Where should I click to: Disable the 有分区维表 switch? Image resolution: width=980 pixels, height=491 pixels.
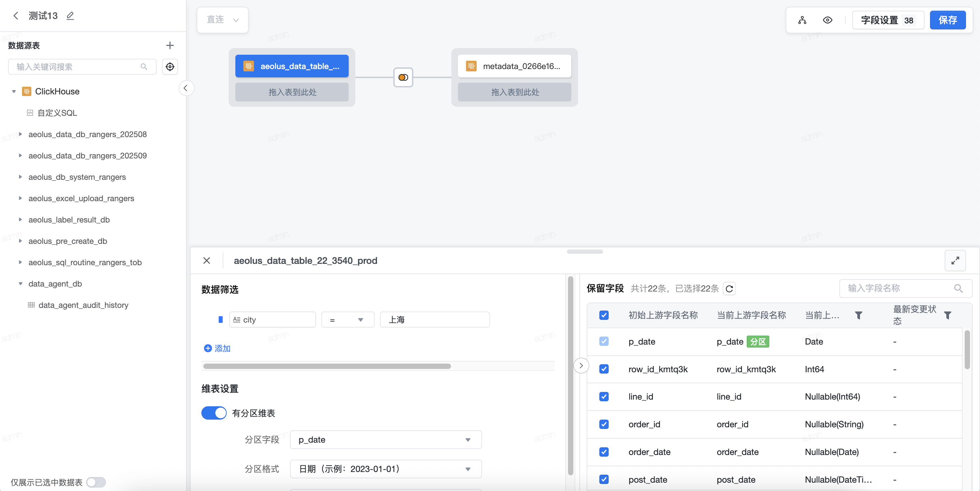point(214,413)
